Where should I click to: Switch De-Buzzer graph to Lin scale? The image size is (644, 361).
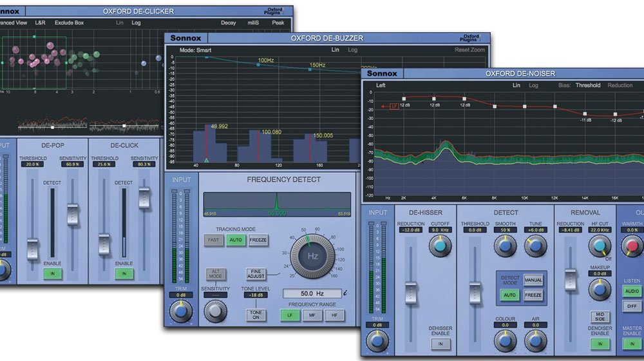[x=335, y=50]
